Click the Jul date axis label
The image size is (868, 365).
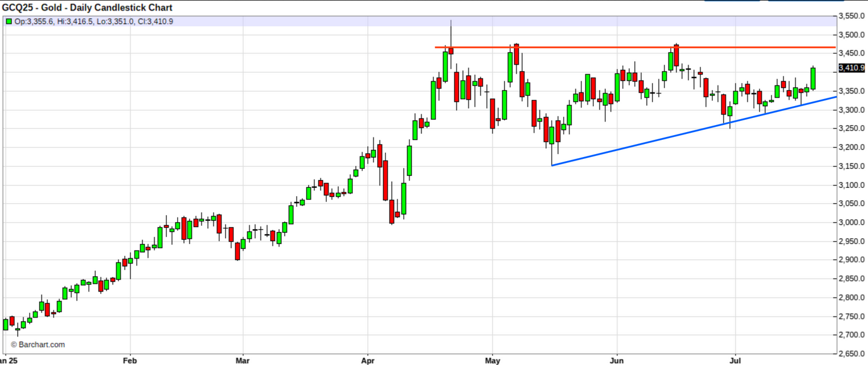point(735,360)
